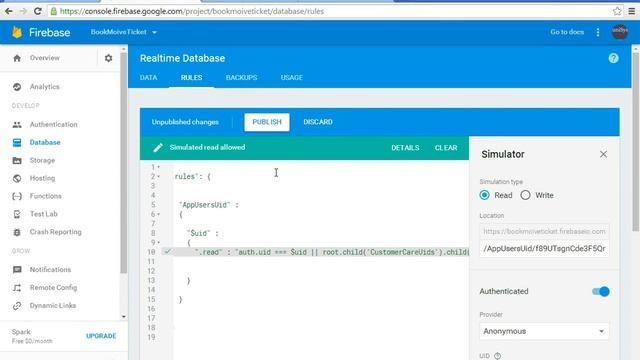Click the checkmark beside line 10
Image resolution: width=640 pixels, height=360 pixels.
click(167, 252)
